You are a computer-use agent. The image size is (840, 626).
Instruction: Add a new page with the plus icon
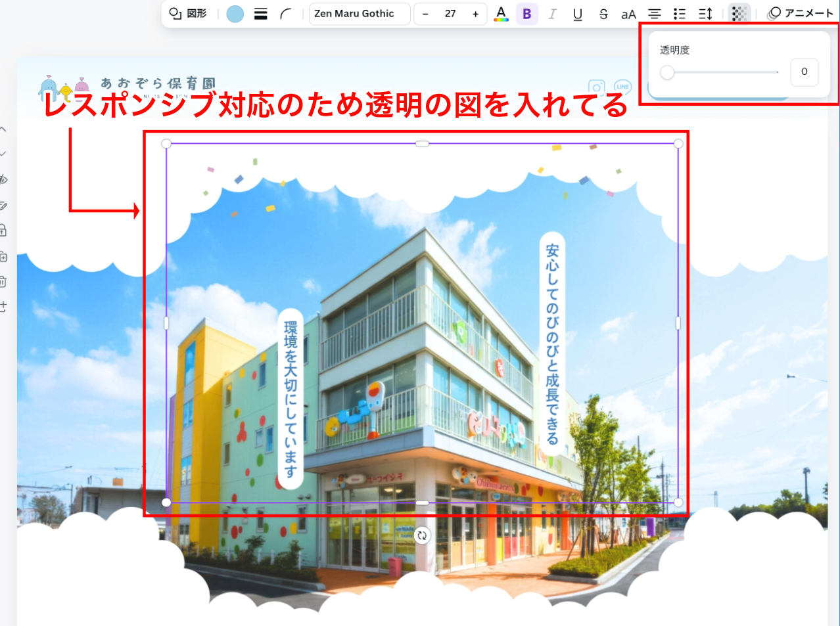[3, 307]
